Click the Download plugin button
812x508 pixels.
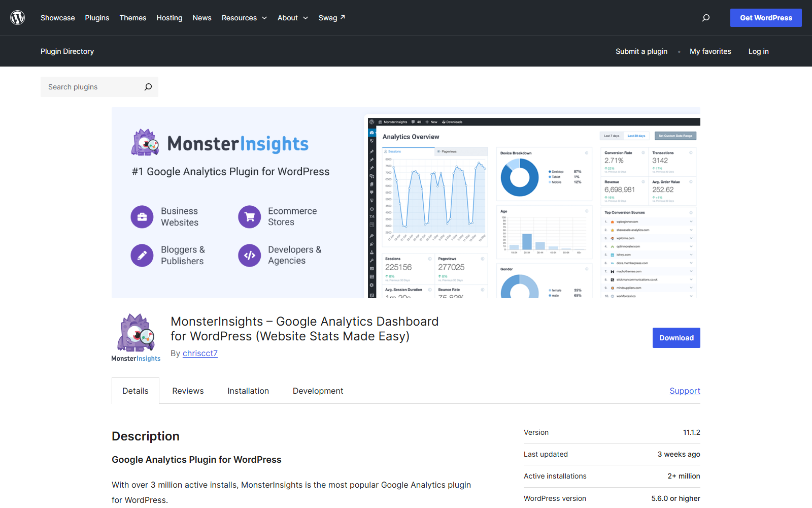676,338
